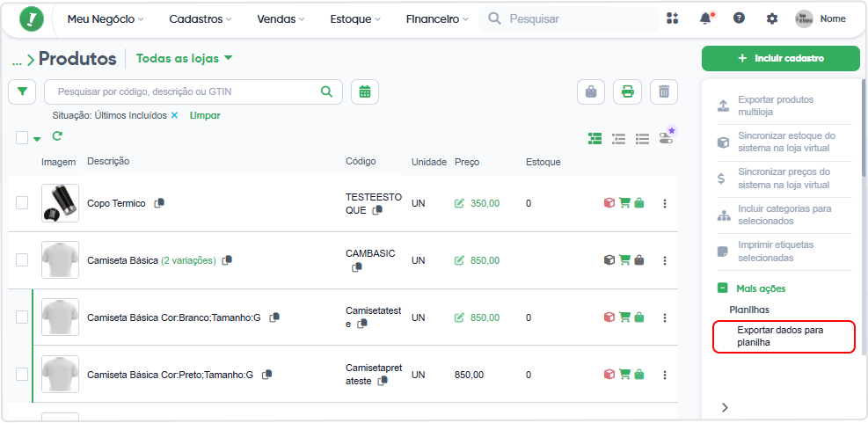The height and width of the screenshot is (423, 868).
Task: Open the help question mark icon
Action: 739,18
